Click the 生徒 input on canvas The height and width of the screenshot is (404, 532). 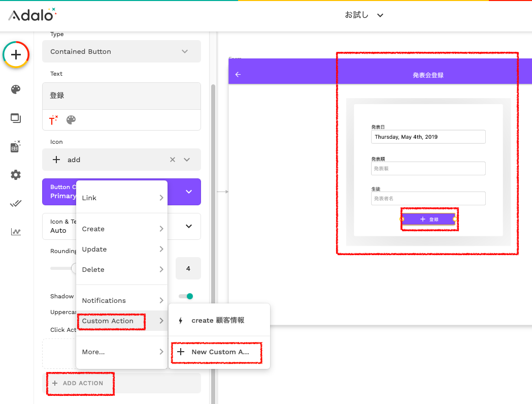tap(428, 198)
